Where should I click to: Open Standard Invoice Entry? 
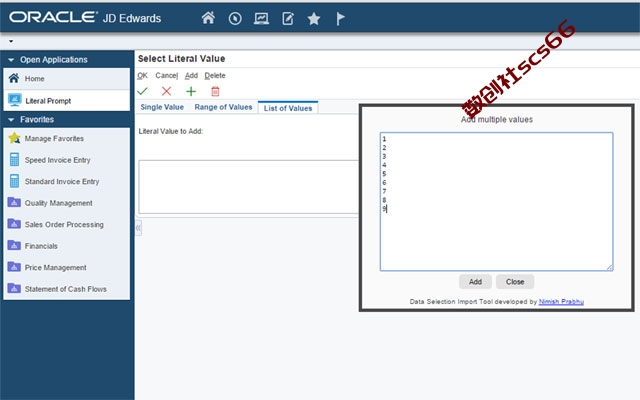click(x=62, y=181)
